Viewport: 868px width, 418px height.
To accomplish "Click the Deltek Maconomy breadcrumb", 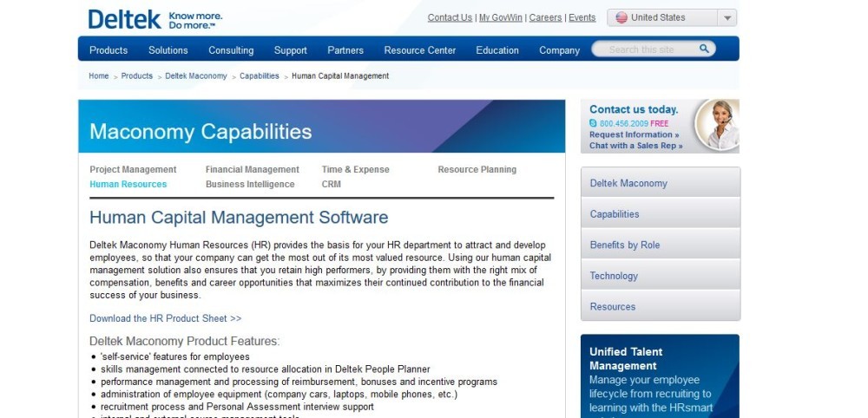I will pyautogui.click(x=196, y=76).
